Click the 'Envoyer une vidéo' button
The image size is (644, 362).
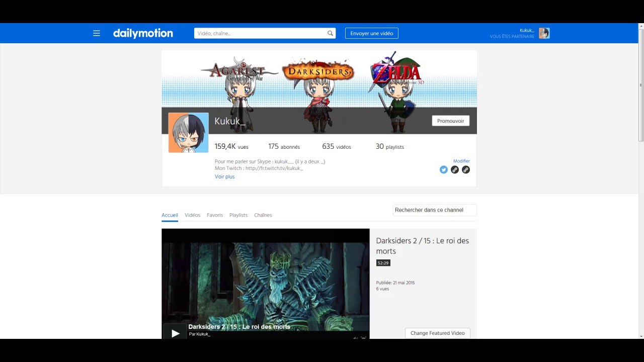pos(372,33)
